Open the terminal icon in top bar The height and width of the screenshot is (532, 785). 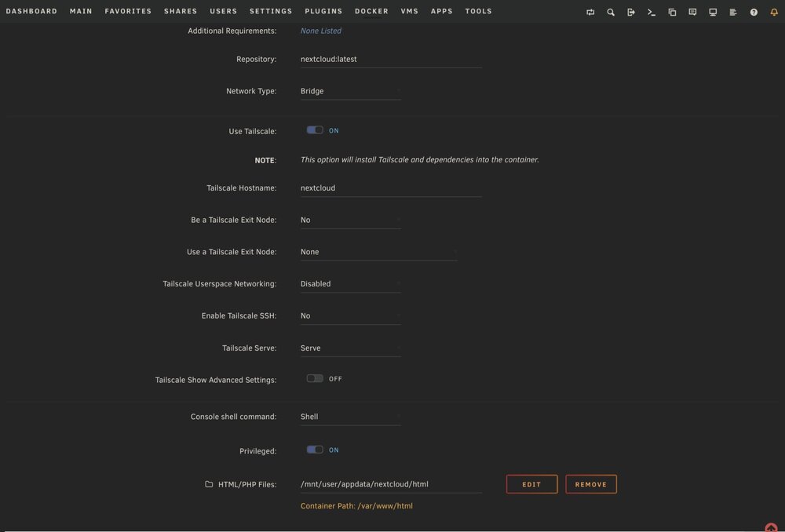(652, 12)
